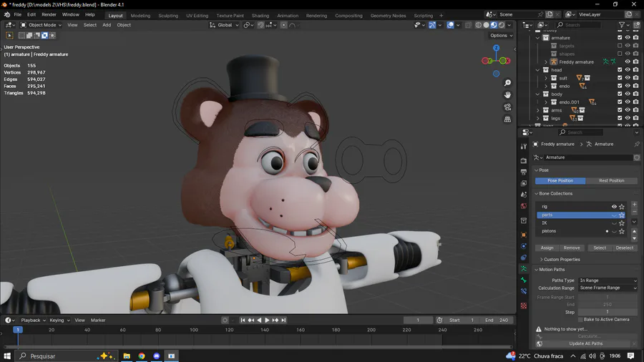
Task: Toggle proportional editing icon
Action: click(284, 25)
